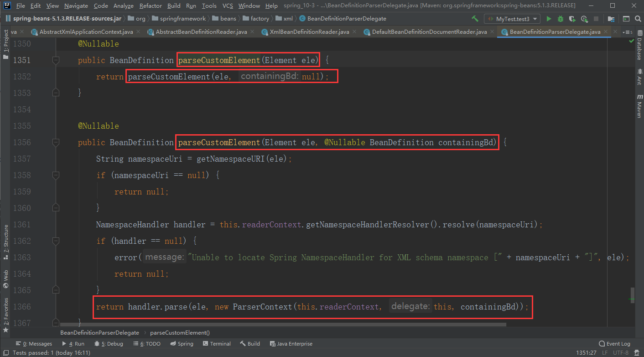
Task: Open the Terminal tool window
Action: [x=217, y=344]
